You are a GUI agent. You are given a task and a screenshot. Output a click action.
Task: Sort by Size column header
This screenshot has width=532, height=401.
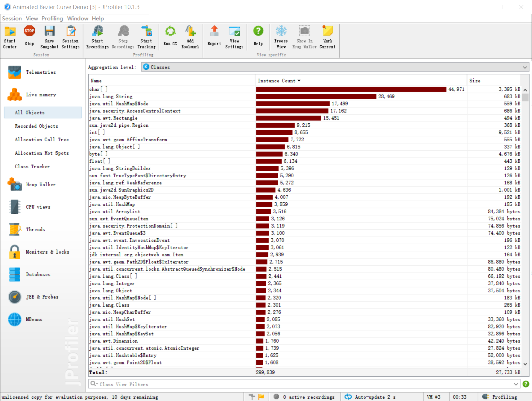[494, 81]
